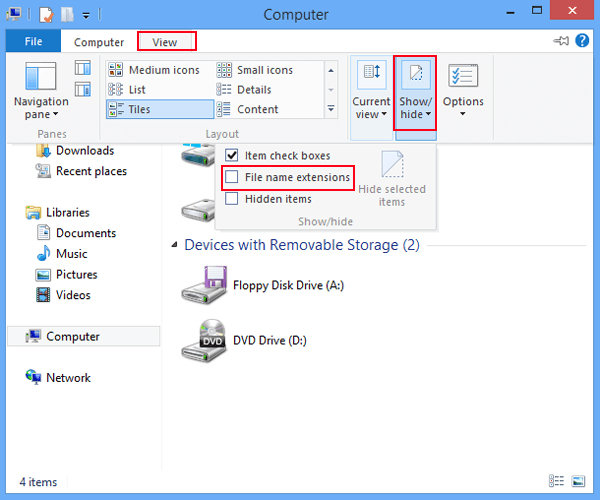The width and height of the screenshot is (600, 500).
Task: Choose the Details layout
Action: pyautogui.click(x=244, y=90)
